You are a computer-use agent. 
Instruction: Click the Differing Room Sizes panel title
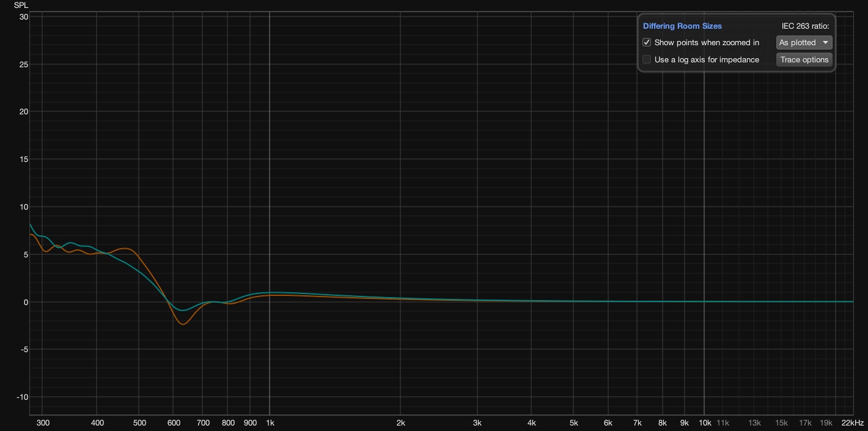click(x=682, y=26)
